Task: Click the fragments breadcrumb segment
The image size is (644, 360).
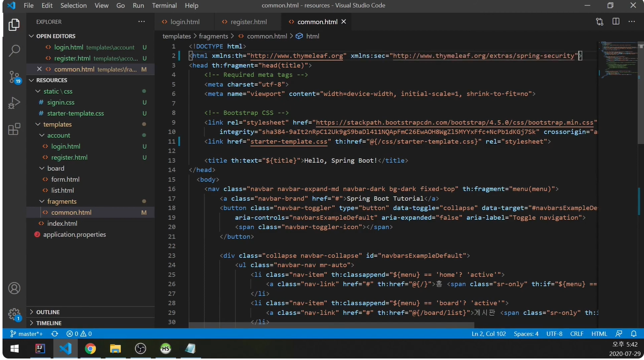Action: [x=213, y=36]
